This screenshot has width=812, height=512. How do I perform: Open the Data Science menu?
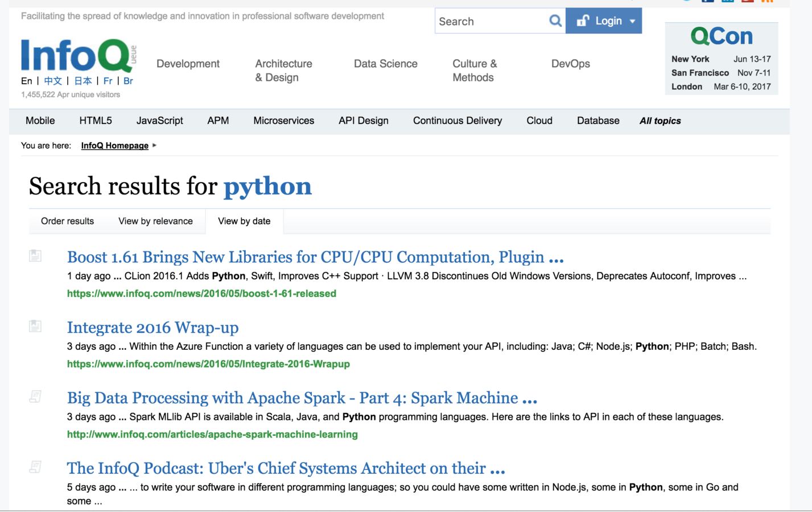click(386, 64)
